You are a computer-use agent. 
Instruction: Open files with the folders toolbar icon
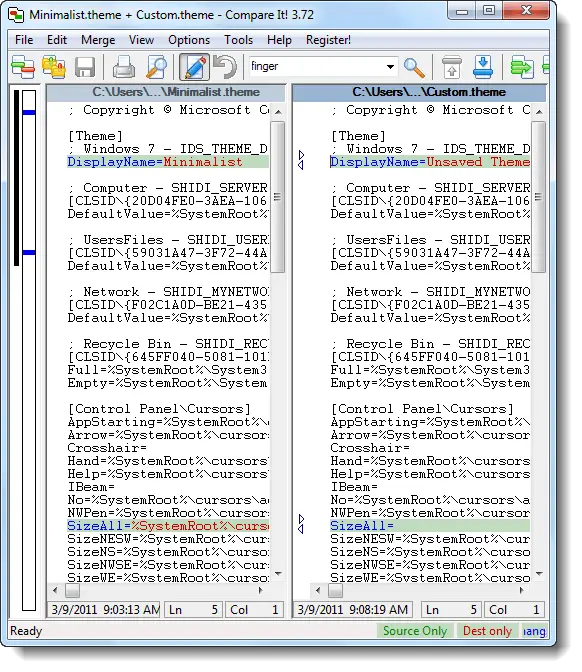click(54, 67)
